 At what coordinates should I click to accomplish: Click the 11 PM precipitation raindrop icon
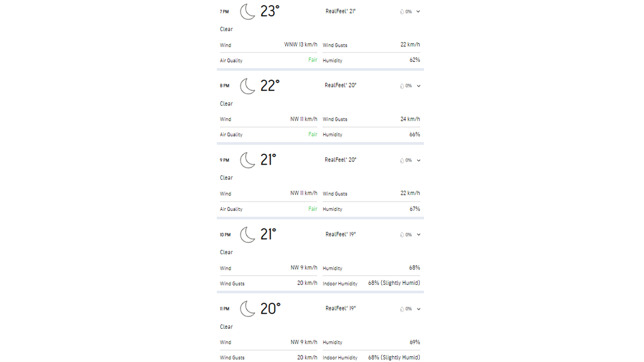pyautogui.click(x=402, y=309)
